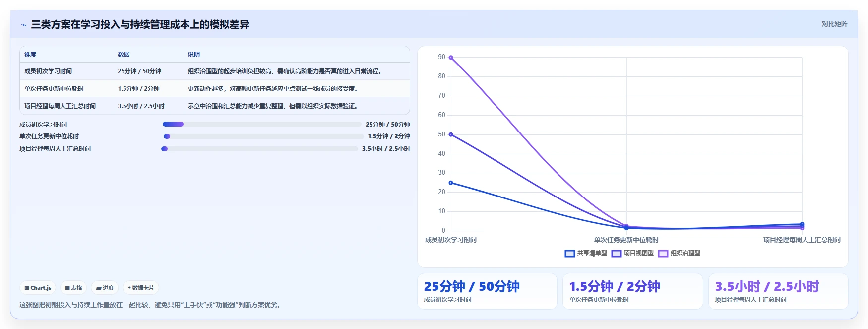The image size is (868, 329).
Task: Click description starting 组织治理型的起步培训
Action: 286,71
